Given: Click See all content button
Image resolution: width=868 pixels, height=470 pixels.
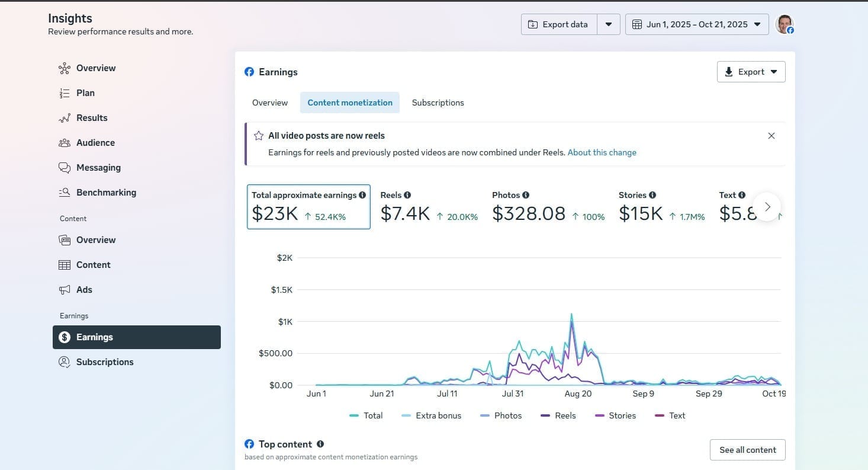Looking at the screenshot, I should coord(747,450).
